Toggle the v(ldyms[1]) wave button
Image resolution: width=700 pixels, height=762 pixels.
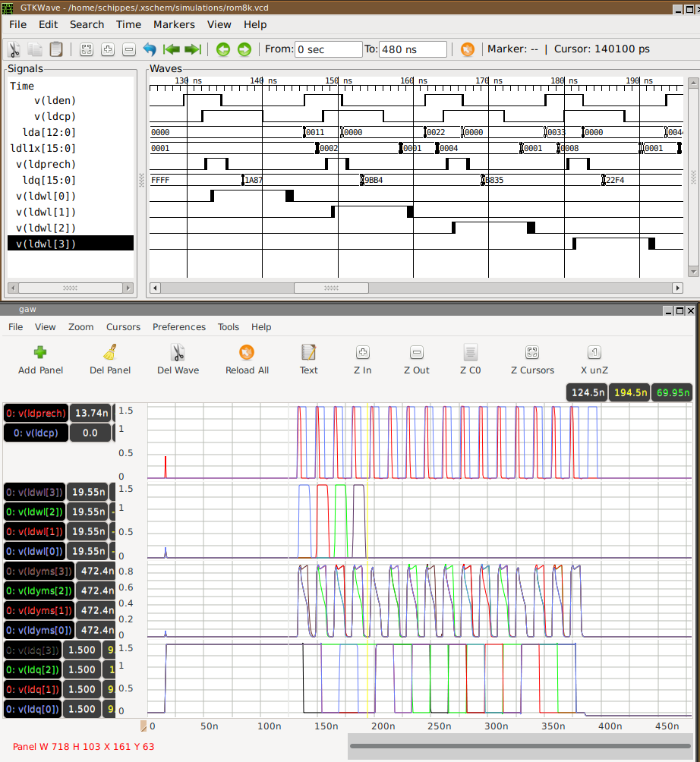click(38, 610)
